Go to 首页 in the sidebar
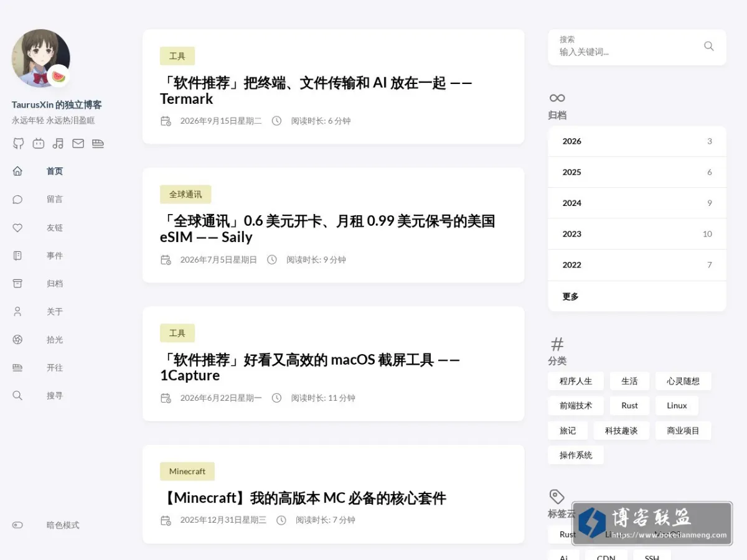 tap(55, 172)
